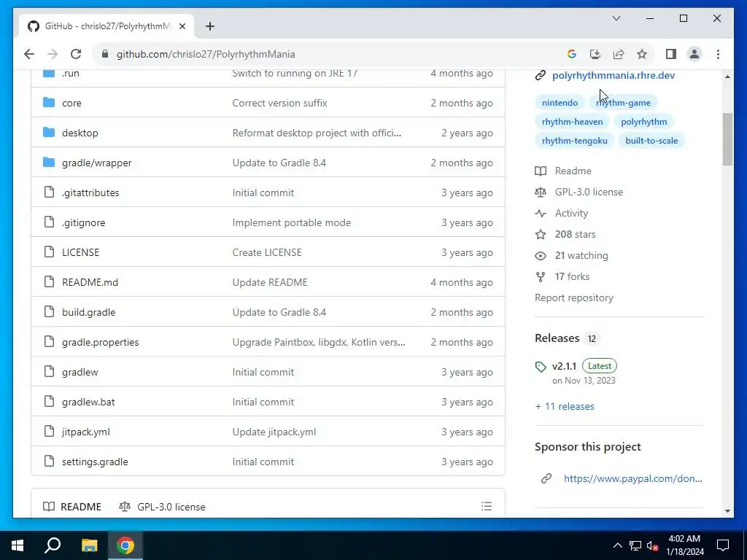Screen dimensions: 747x560
Task: Share this page icon
Action: [x=619, y=54]
